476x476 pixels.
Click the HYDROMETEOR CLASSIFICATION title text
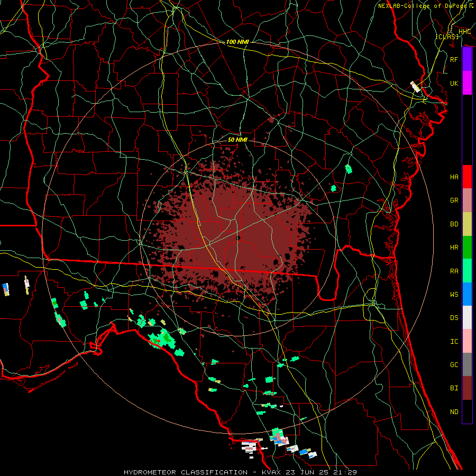click(x=186, y=472)
